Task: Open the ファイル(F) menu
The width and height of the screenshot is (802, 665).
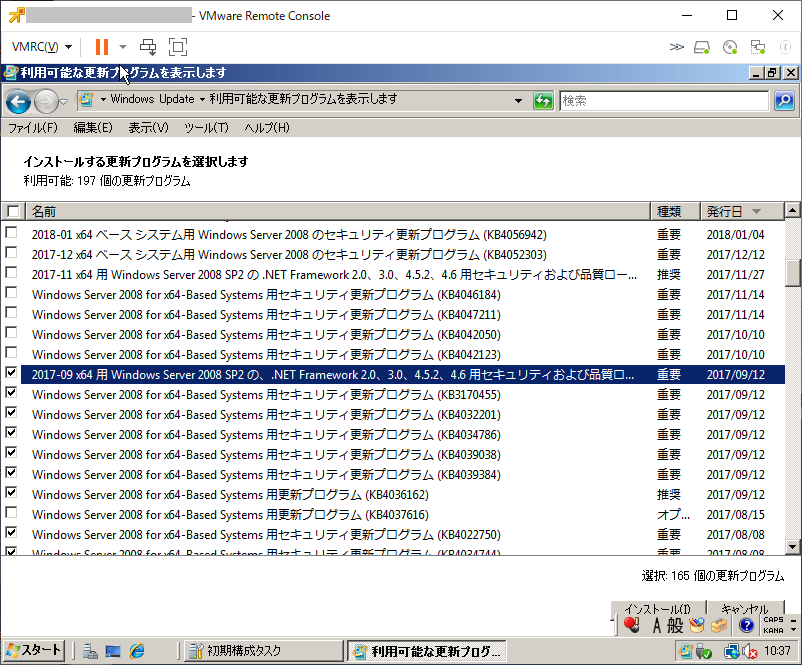Action: click(x=33, y=127)
